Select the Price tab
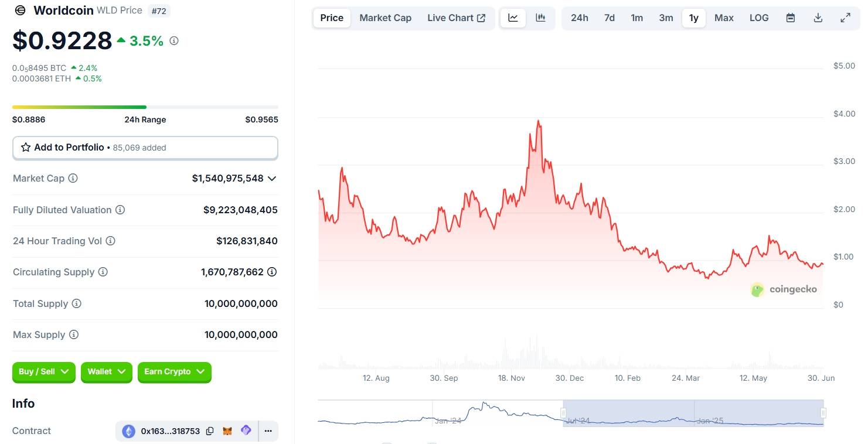The image size is (868, 444). click(332, 18)
